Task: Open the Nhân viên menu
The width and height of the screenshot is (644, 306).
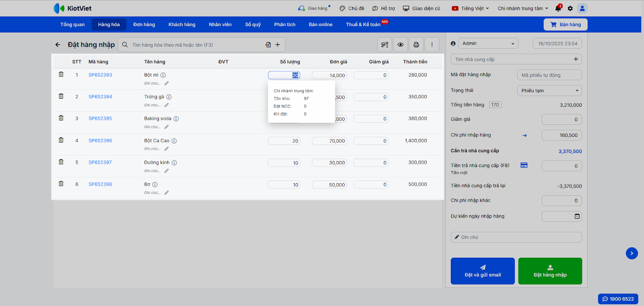Action: pos(220,25)
